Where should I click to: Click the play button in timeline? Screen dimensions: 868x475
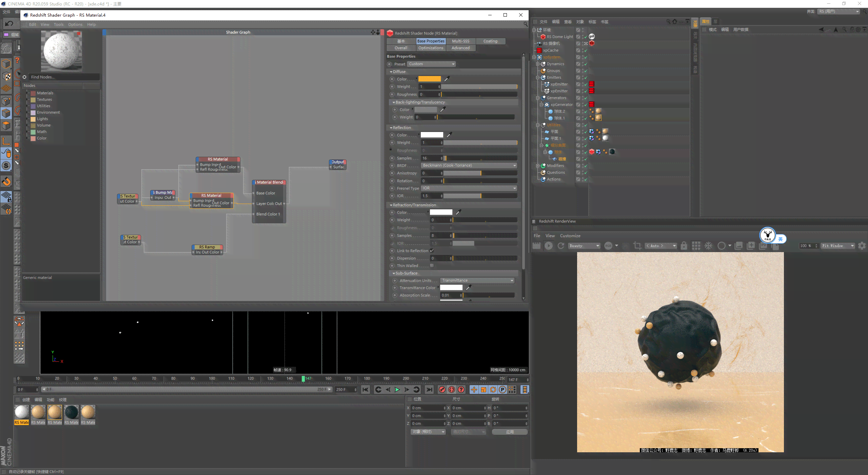397,389
